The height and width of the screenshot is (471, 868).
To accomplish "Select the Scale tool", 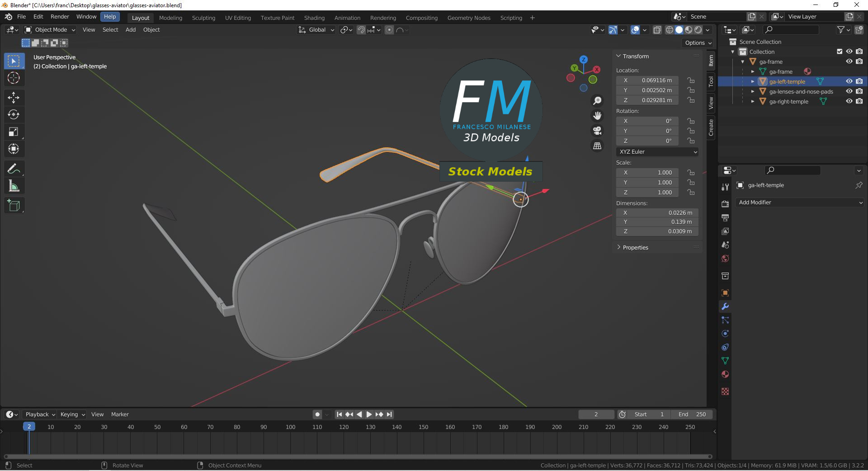I will click(14, 132).
